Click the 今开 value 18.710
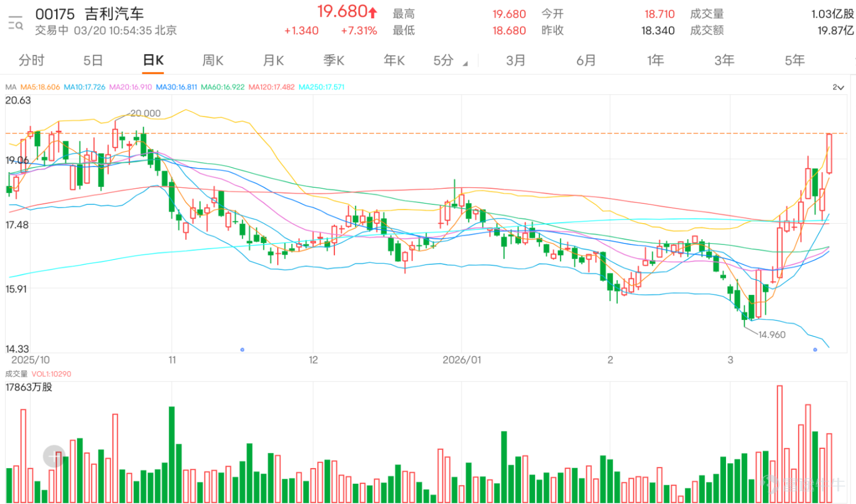The width and height of the screenshot is (856, 504). 659,14
